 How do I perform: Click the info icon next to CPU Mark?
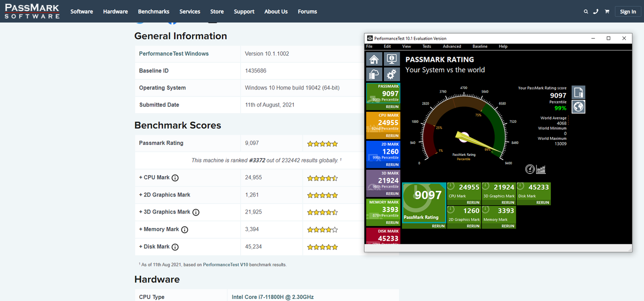coord(175,178)
